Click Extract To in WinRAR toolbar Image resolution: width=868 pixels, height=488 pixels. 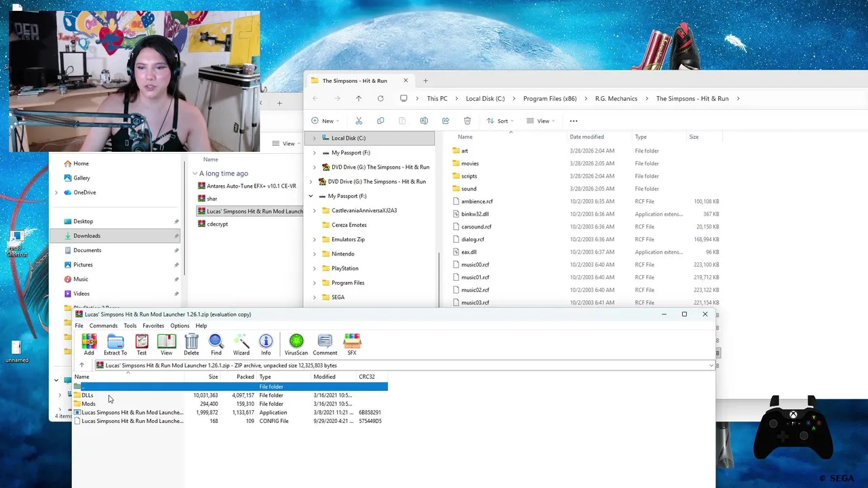pos(115,344)
